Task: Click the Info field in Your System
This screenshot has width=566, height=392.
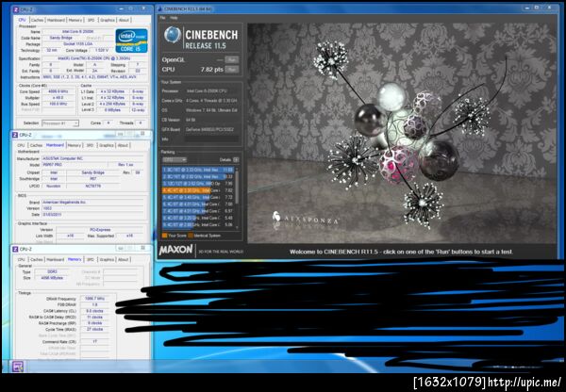Action: [x=212, y=139]
